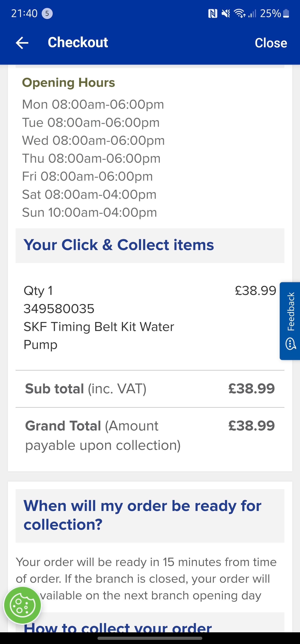Tap the Sub total (inc. VAT) row
This screenshot has width=300, height=644.
[150, 389]
